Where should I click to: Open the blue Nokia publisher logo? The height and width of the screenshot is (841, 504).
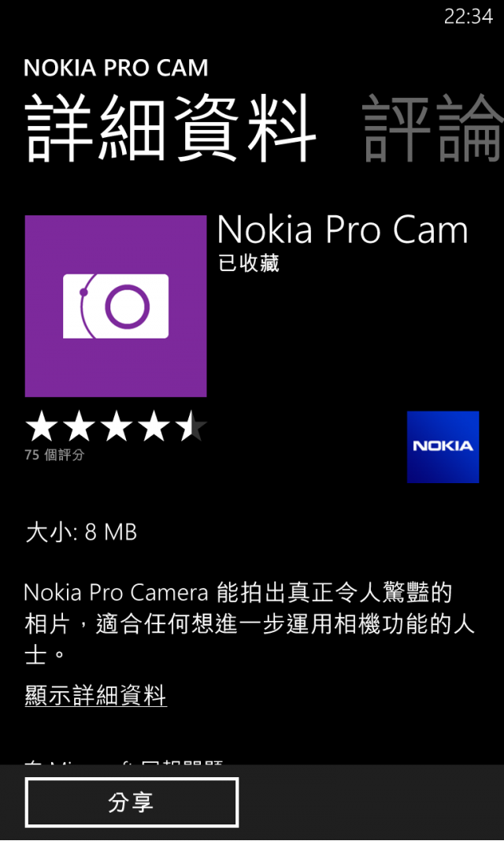coord(443,448)
